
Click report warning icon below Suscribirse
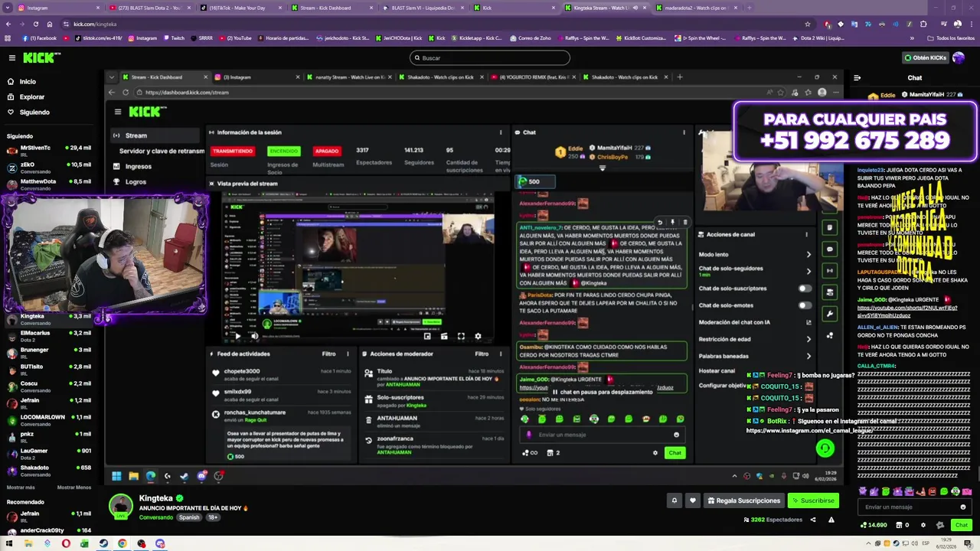(831, 520)
